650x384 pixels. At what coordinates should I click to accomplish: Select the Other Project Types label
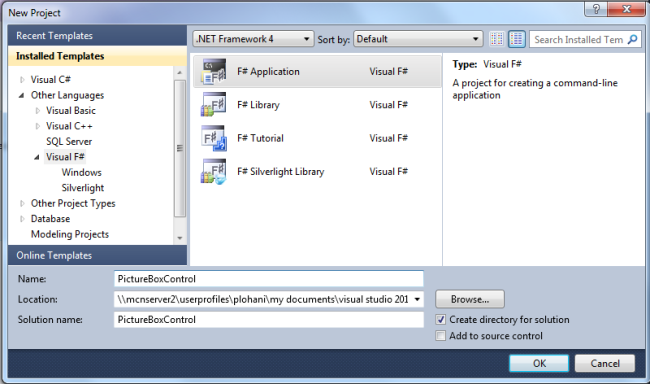tap(73, 204)
